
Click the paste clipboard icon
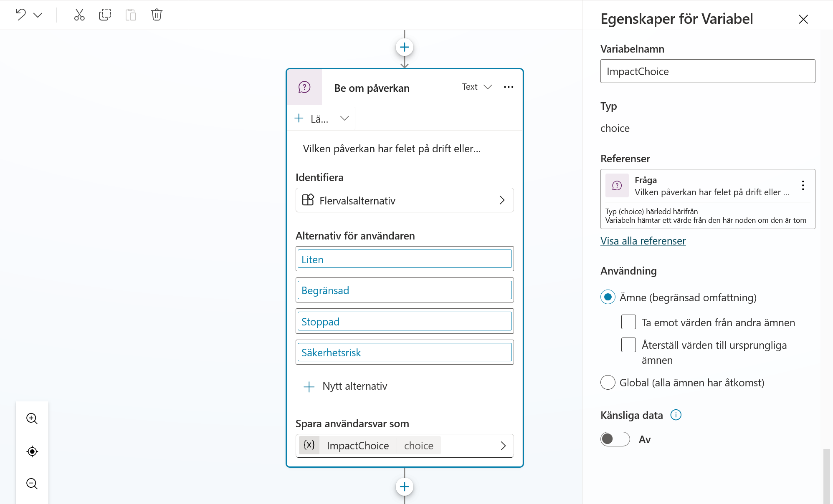coord(131,15)
